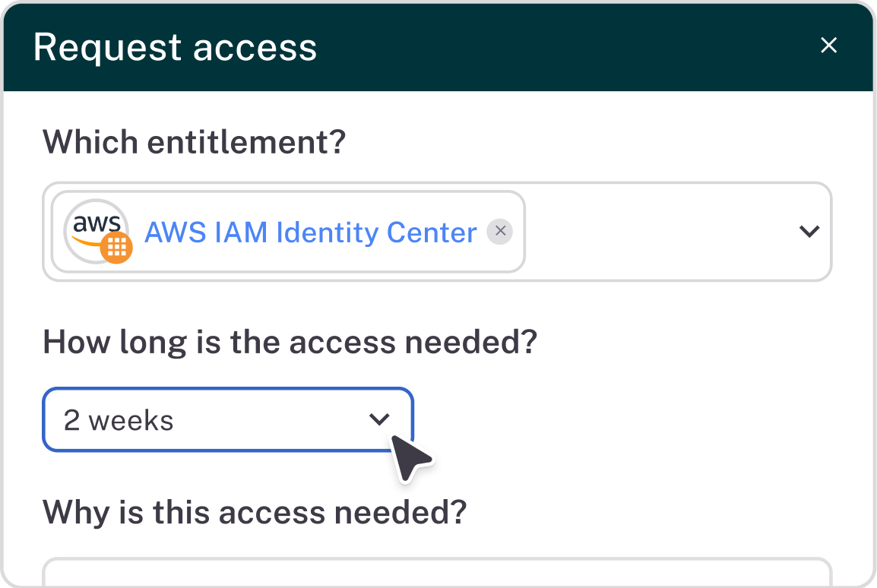Click blank dialog area right of duration dropdown

623,419
